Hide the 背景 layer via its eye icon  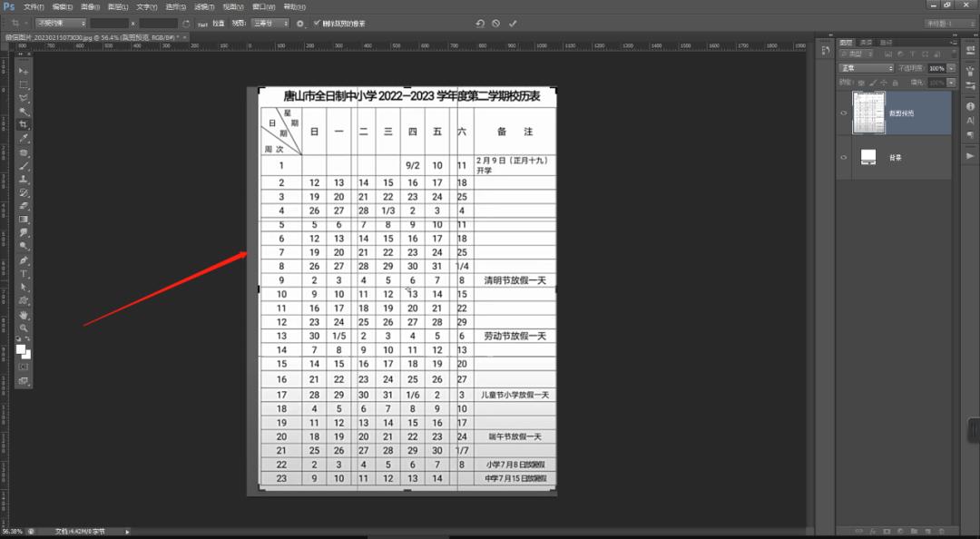[x=844, y=158]
